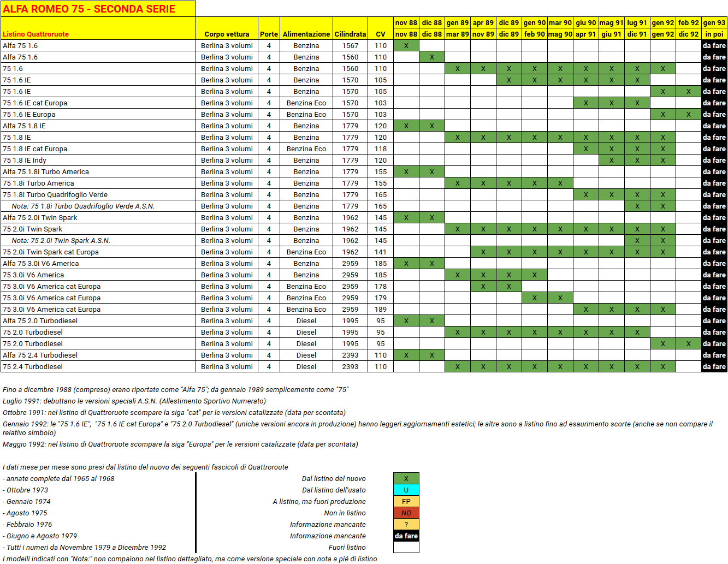Select the CV value '178'
The image size is (728, 564).
pos(381,286)
